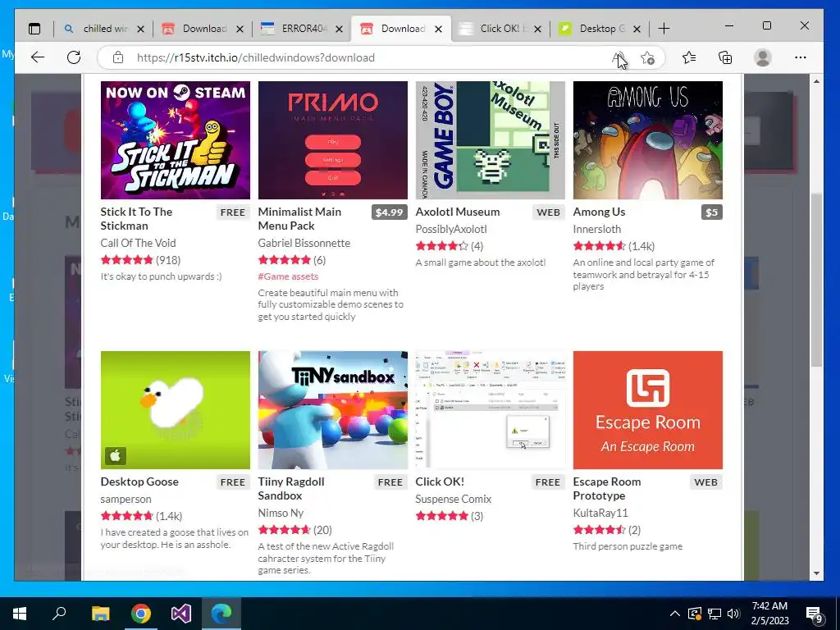Click the $4.99 price badge
This screenshot has height=630, width=840.
[x=390, y=212]
